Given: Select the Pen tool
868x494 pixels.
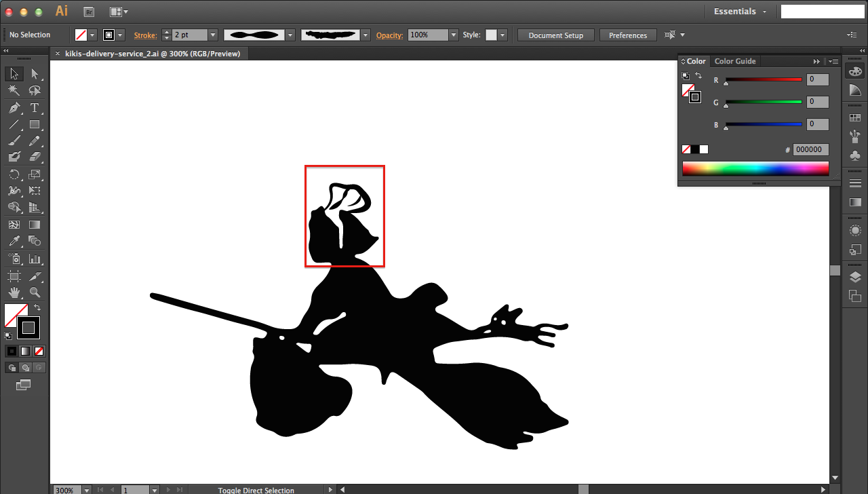Looking at the screenshot, I should click(x=14, y=108).
